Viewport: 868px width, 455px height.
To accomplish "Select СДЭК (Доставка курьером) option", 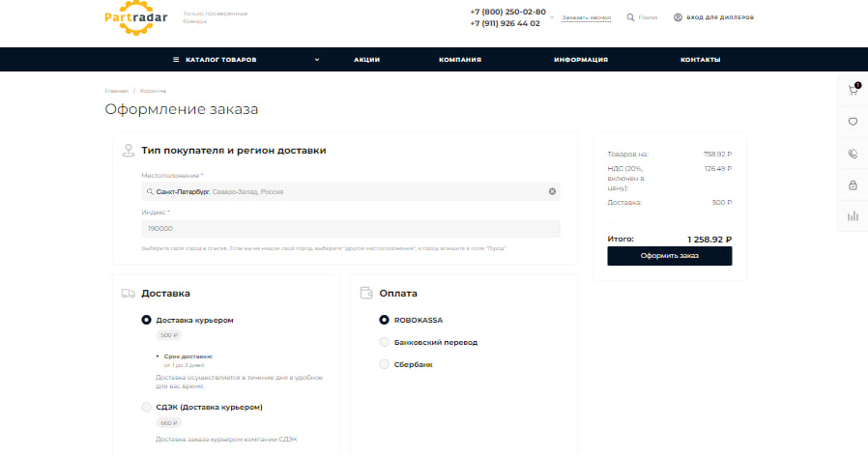I will click(x=146, y=407).
